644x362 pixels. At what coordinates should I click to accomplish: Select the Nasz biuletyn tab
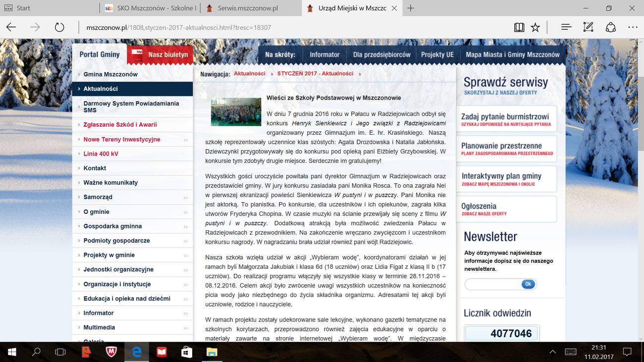(x=160, y=54)
